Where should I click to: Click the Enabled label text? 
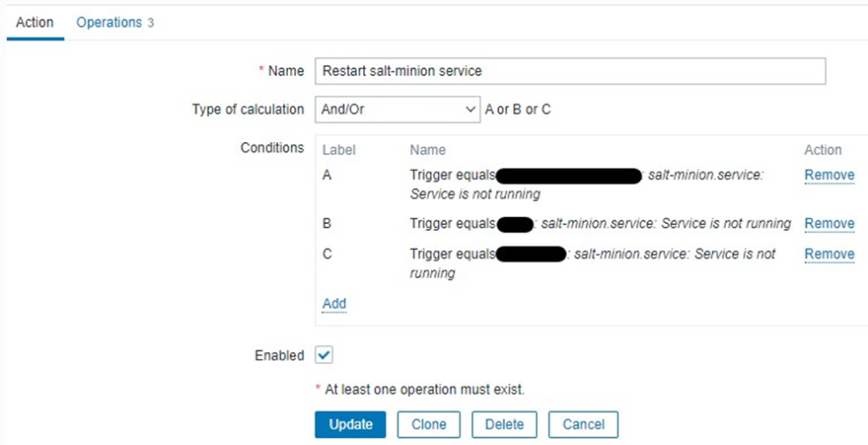pyautogui.click(x=279, y=355)
